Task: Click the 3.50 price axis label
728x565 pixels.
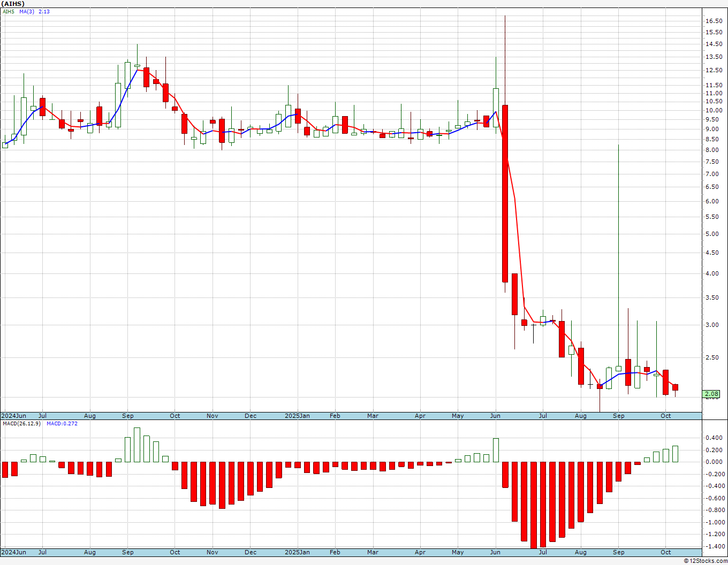Action: point(712,297)
